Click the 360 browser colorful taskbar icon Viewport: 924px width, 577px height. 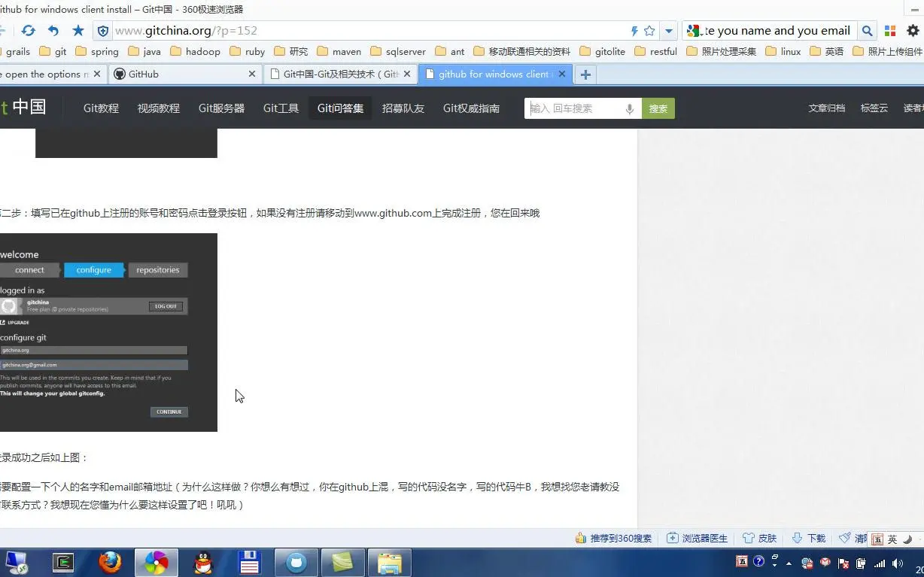tap(157, 563)
